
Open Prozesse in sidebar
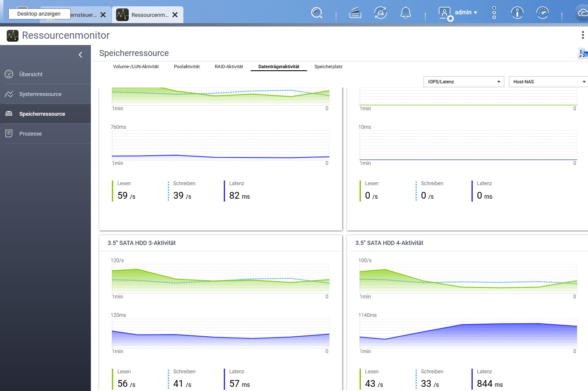click(x=30, y=134)
